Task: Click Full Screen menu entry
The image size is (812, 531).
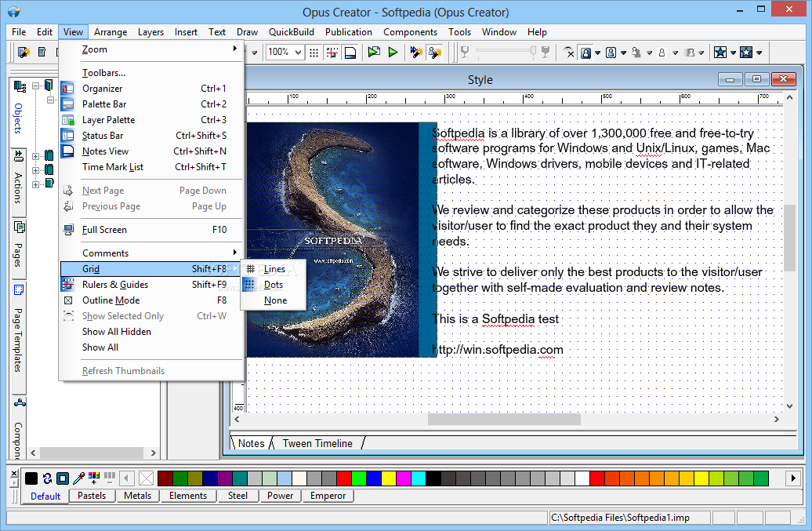Action: coord(151,230)
